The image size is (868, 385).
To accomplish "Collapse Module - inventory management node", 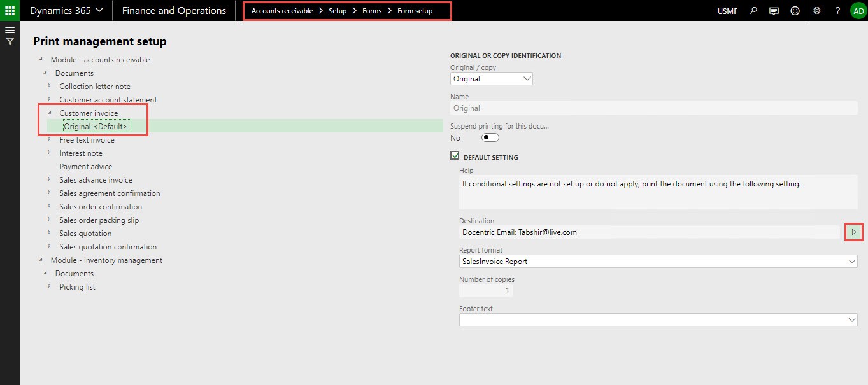I will pos(41,260).
